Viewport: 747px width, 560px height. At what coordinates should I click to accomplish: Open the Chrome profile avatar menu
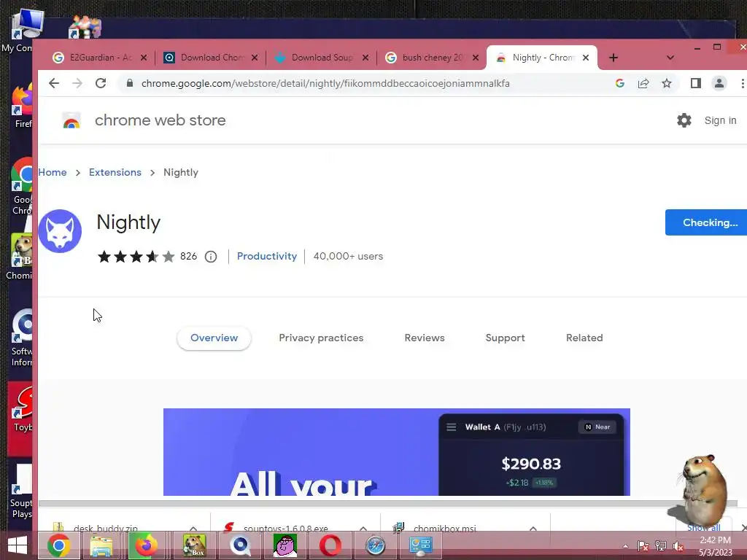pyautogui.click(x=719, y=83)
